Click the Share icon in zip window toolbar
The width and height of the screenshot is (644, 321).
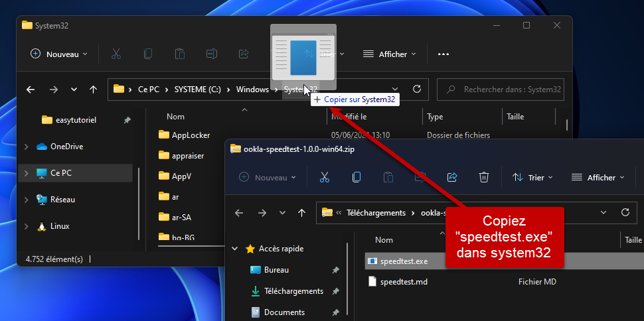click(453, 177)
